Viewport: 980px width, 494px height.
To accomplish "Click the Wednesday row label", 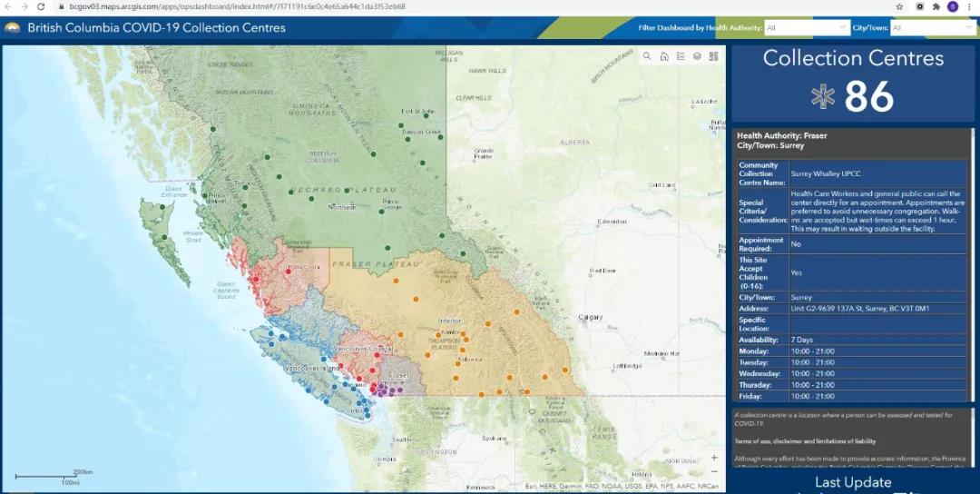I will 762,373.
